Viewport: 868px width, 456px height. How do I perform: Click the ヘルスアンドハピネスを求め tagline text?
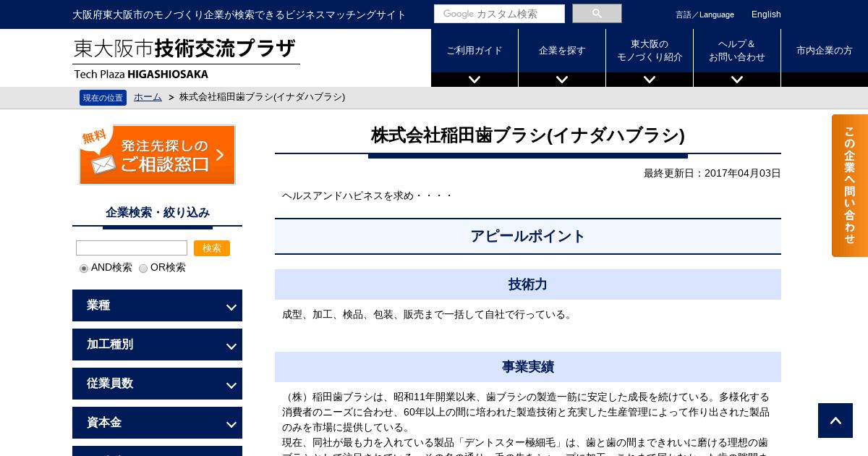pyautogui.click(x=367, y=195)
